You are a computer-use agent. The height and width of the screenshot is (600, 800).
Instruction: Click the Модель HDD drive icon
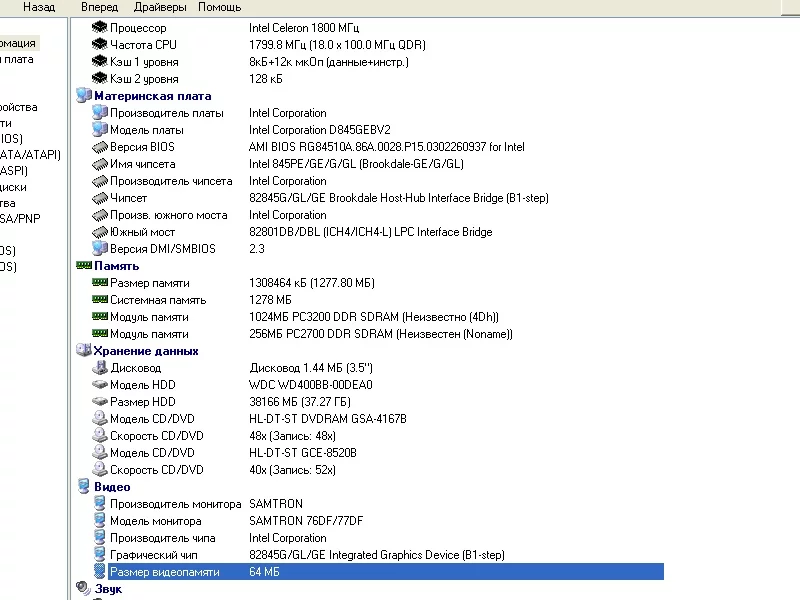tap(99, 385)
